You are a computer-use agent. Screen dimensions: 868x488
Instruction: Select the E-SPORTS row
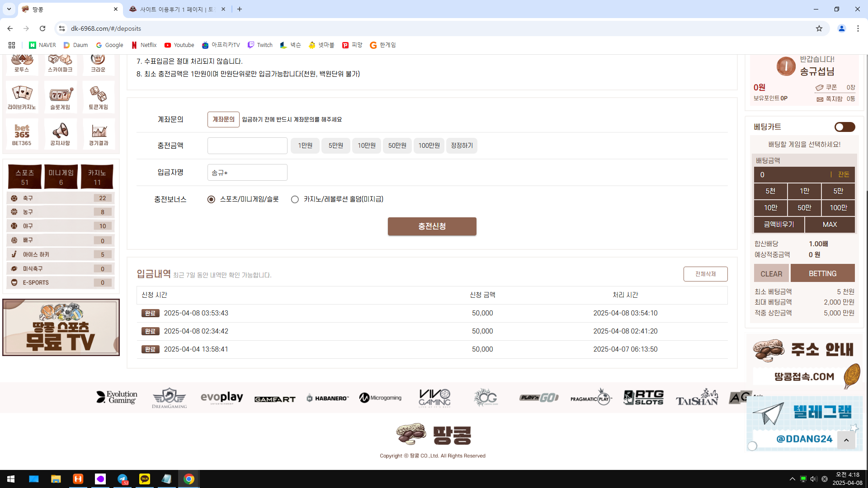coord(61,282)
